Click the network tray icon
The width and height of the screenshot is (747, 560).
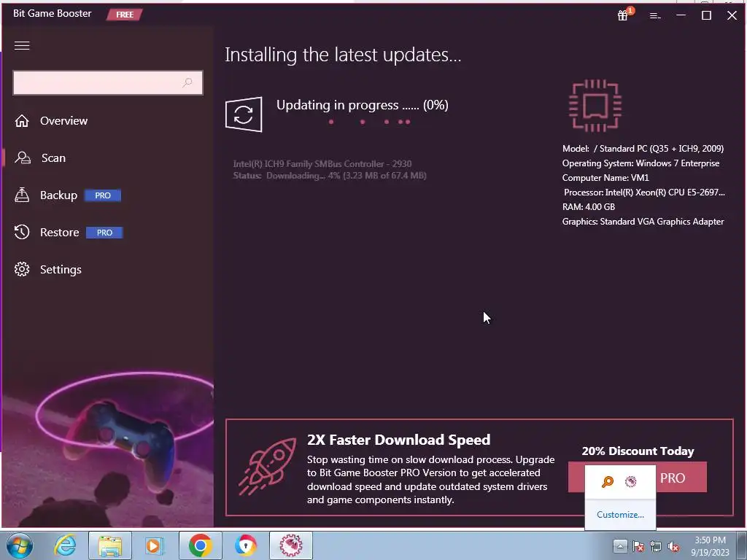tap(656, 546)
